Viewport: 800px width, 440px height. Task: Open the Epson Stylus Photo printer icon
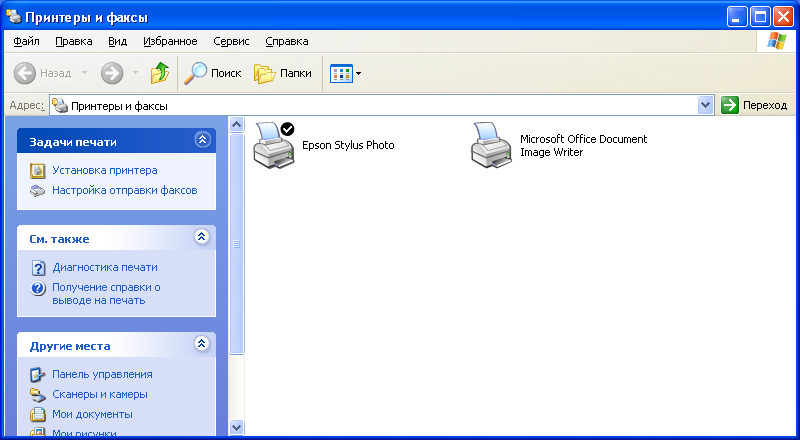click(274, 145)
